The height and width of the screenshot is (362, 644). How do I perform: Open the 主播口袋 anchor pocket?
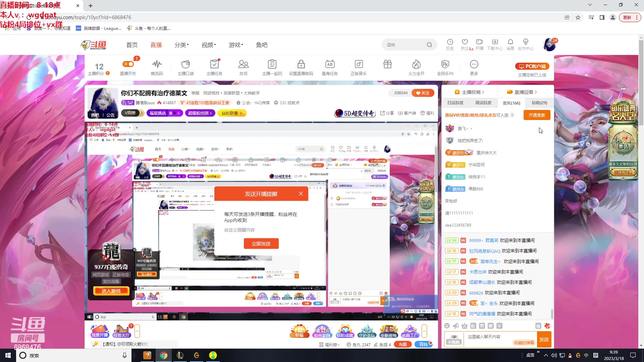(185, 67)
